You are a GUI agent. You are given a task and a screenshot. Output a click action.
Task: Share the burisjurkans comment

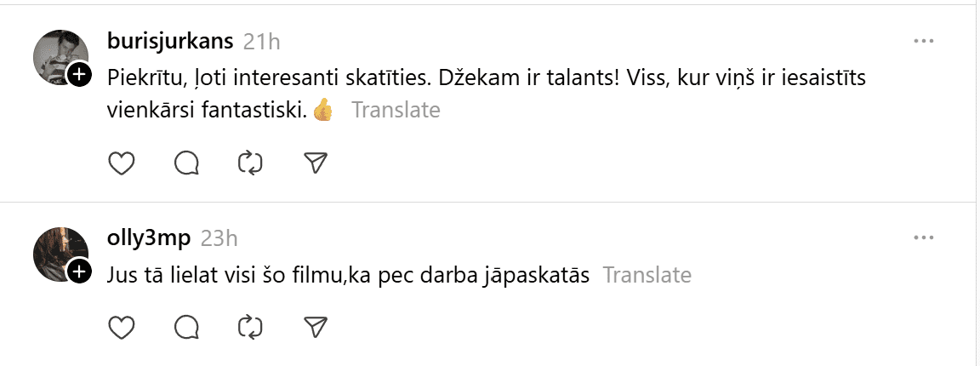(316, 163)
